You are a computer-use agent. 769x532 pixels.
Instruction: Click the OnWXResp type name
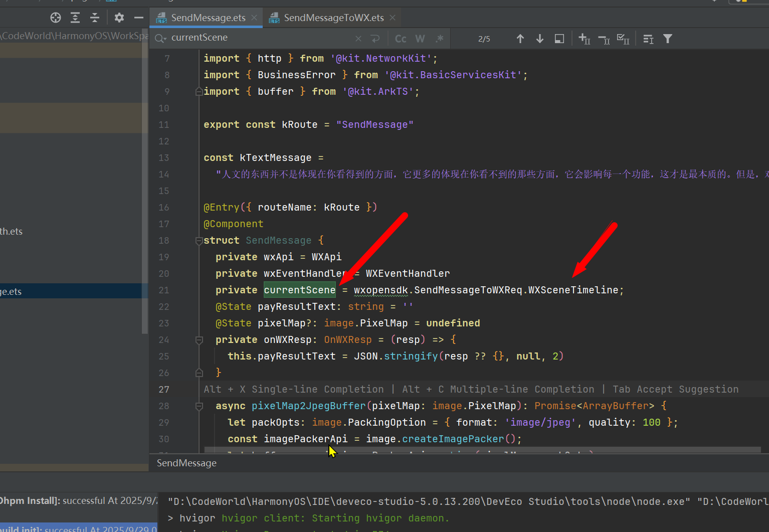[x=348, y=339]
